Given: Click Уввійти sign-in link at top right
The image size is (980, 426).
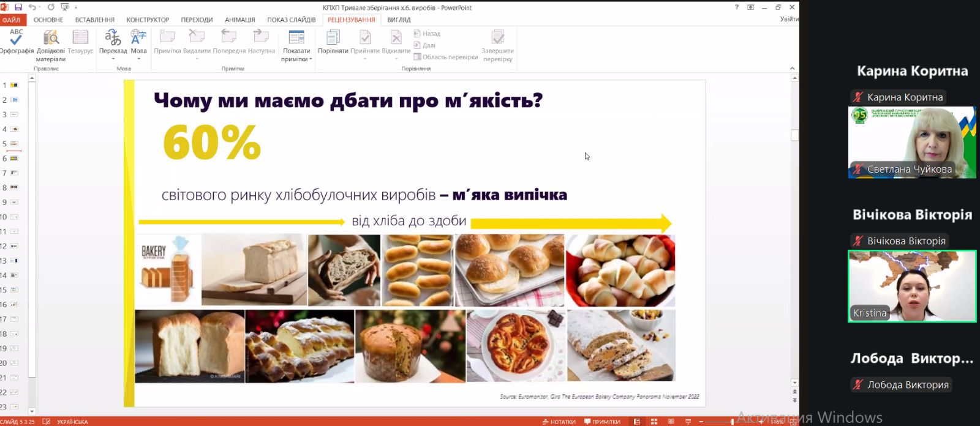Looking at the screenshot, I should pyautogui.click(x=789, y=19).
